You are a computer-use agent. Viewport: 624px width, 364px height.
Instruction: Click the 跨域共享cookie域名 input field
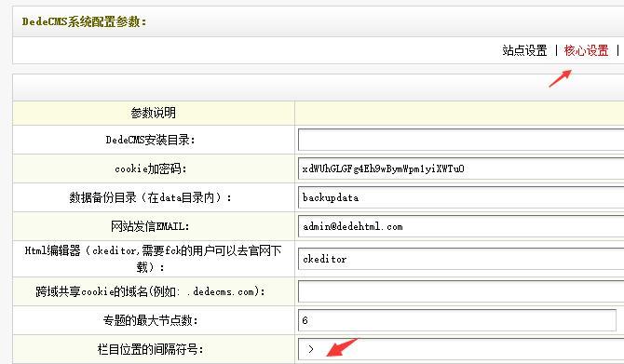click(x=461, y=291)
